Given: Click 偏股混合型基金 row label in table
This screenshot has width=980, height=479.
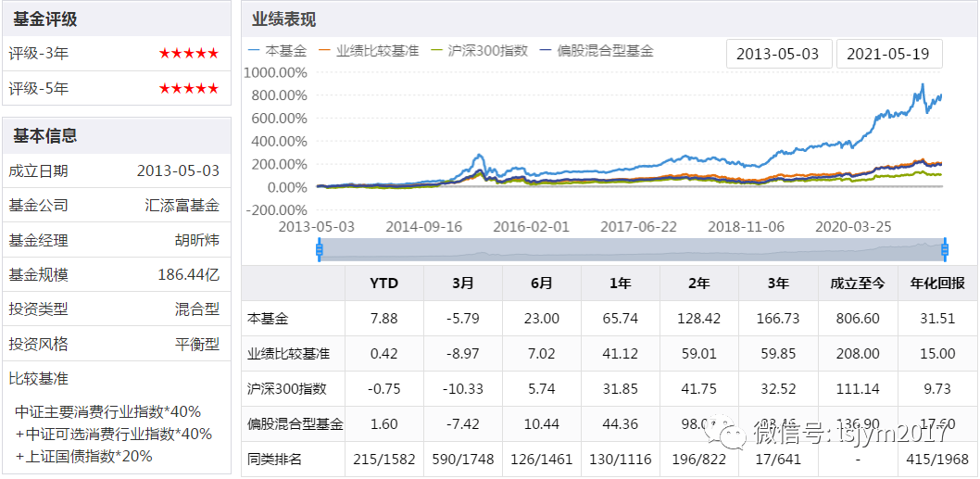Looking at the screenshot, I should 295,424.
